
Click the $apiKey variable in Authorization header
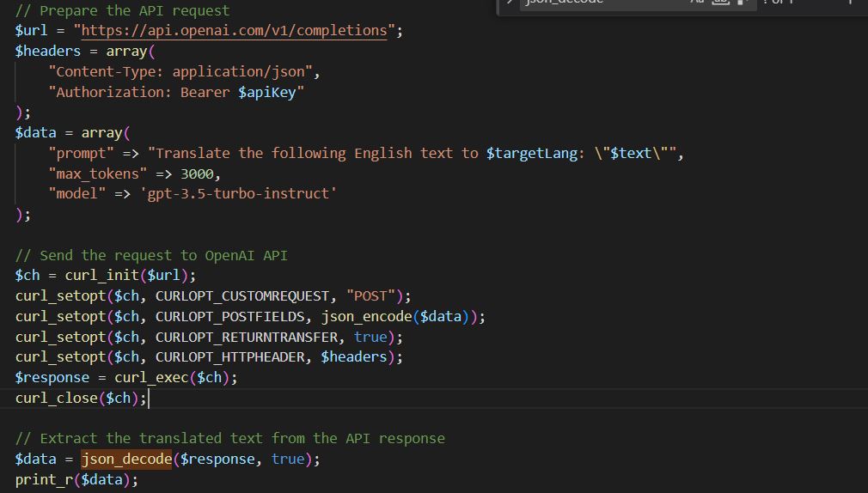pos(266,92)
